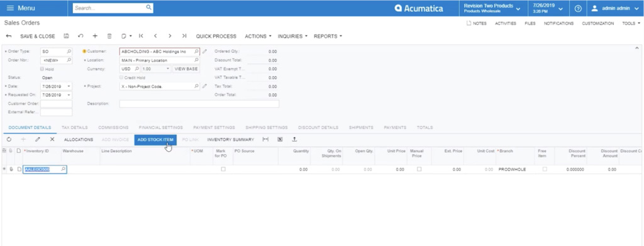Go to previous record arrow

[x=155, y=36]
